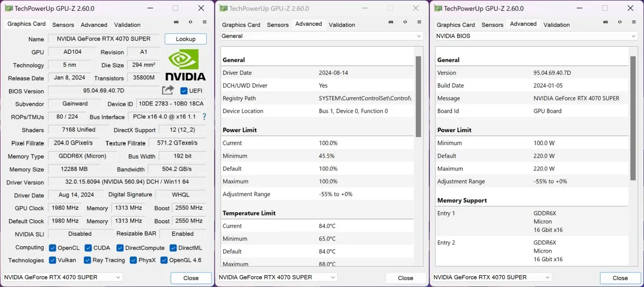
Task: Click the BIOS export share arrow icon
Action: tap(168, 90)
